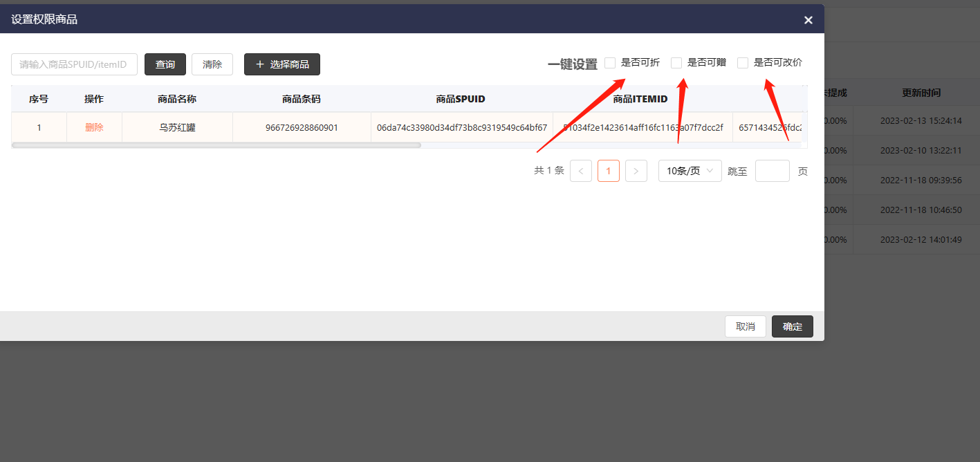980x462 pixels.
Task: Click the 查询 search button
Action: click(165, 64)
